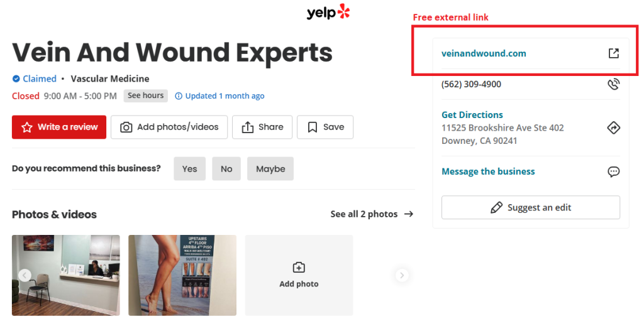Click the phone call icon
Screen dimensions: 644x326
[x=614, y=84]
